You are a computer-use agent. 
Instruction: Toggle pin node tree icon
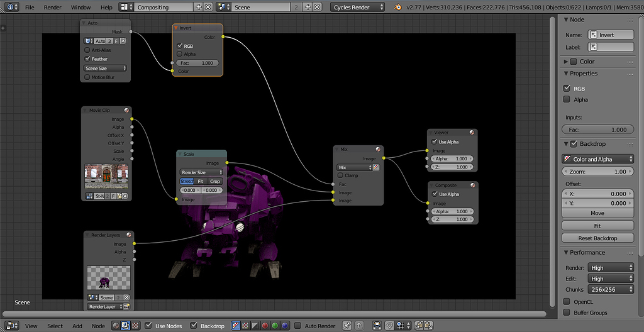347,326
